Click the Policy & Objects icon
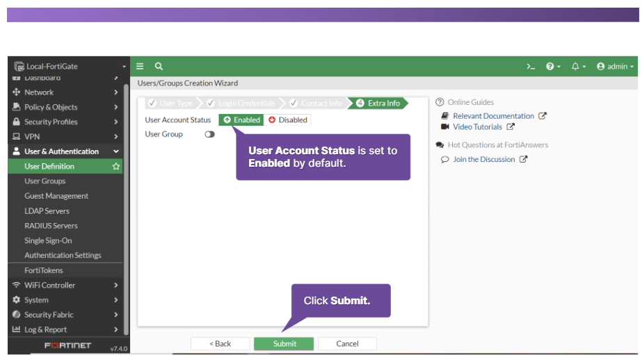The image size is (642, 364). (x=17, y=107)
